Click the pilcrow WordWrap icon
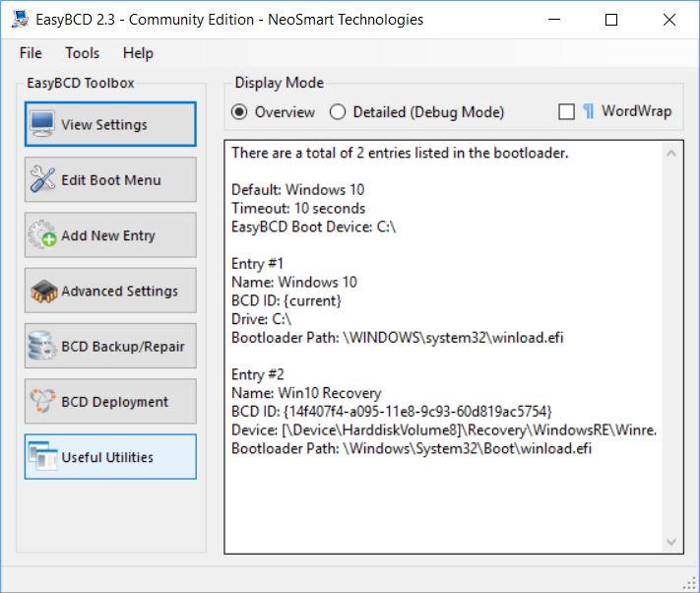 (589, 111)
